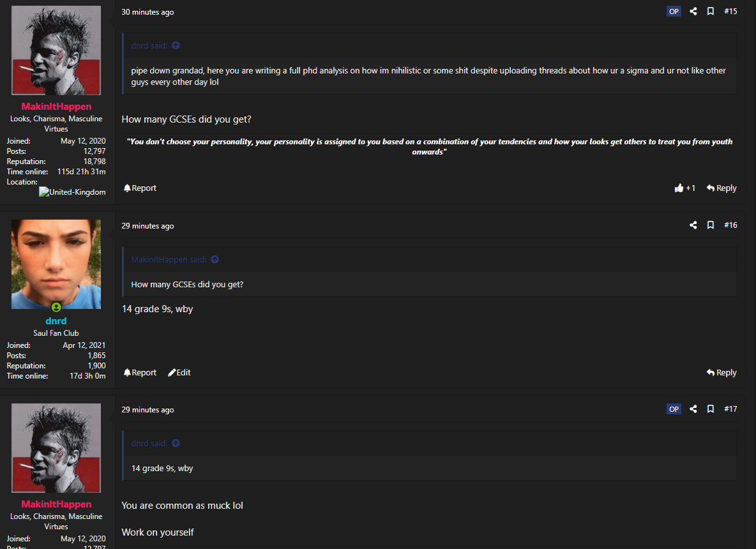Report dnrd's post #16
Viewport: 756px width, 549px height.
[x=140, y=373]
